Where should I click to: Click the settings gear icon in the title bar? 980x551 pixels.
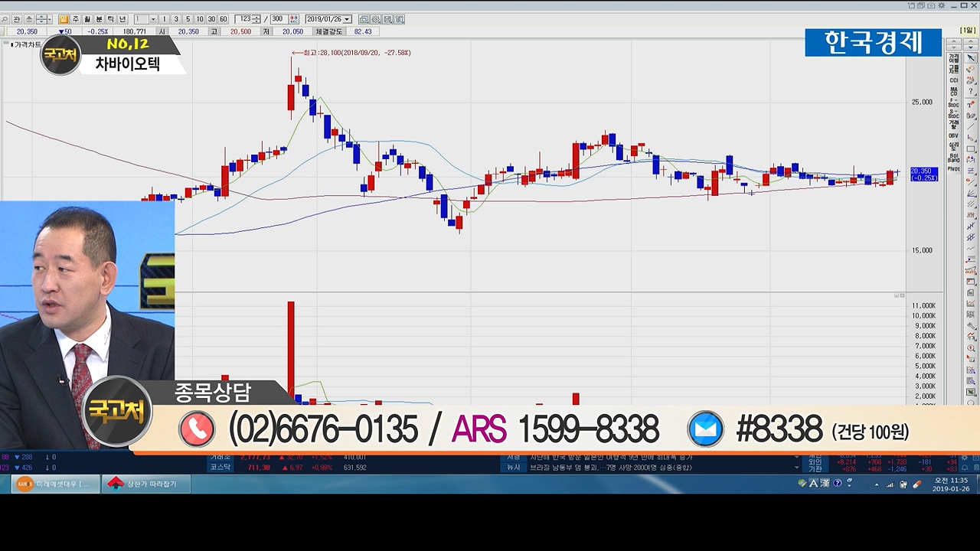pos(941,5)
